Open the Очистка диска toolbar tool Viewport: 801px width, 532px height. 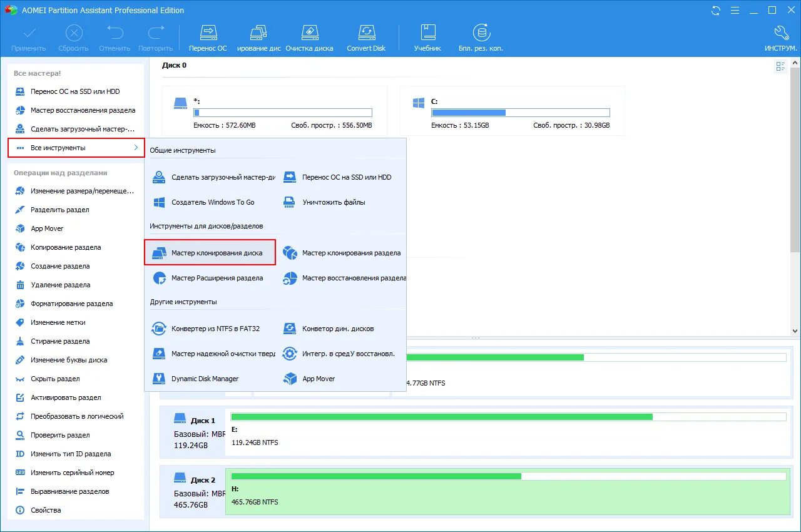[x=309, y=38]
